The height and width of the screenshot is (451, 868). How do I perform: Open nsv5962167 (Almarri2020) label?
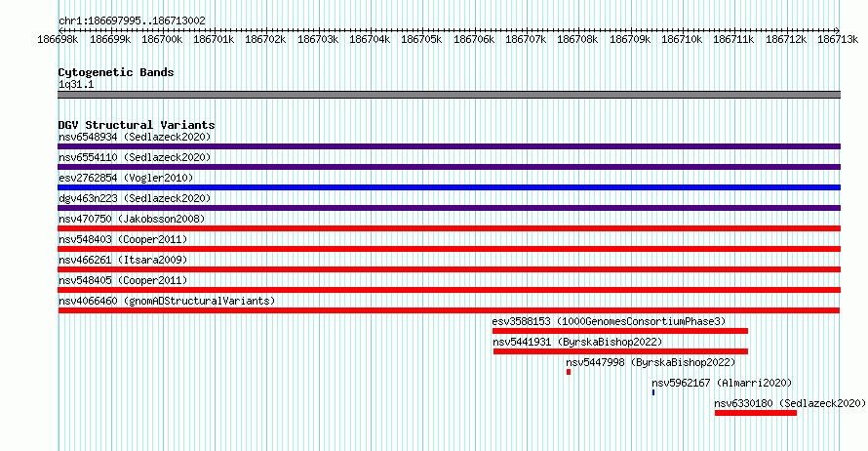tap(722, 383)
